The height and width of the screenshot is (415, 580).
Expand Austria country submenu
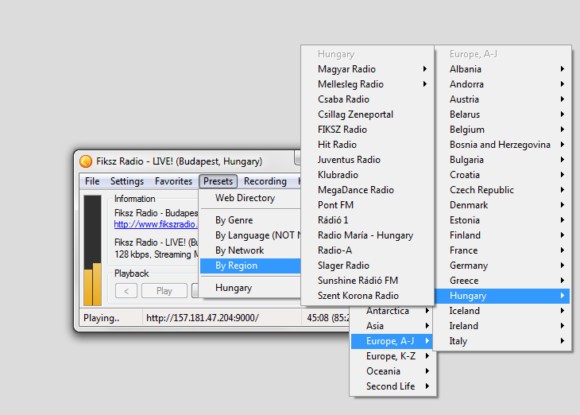coord(503,99)
